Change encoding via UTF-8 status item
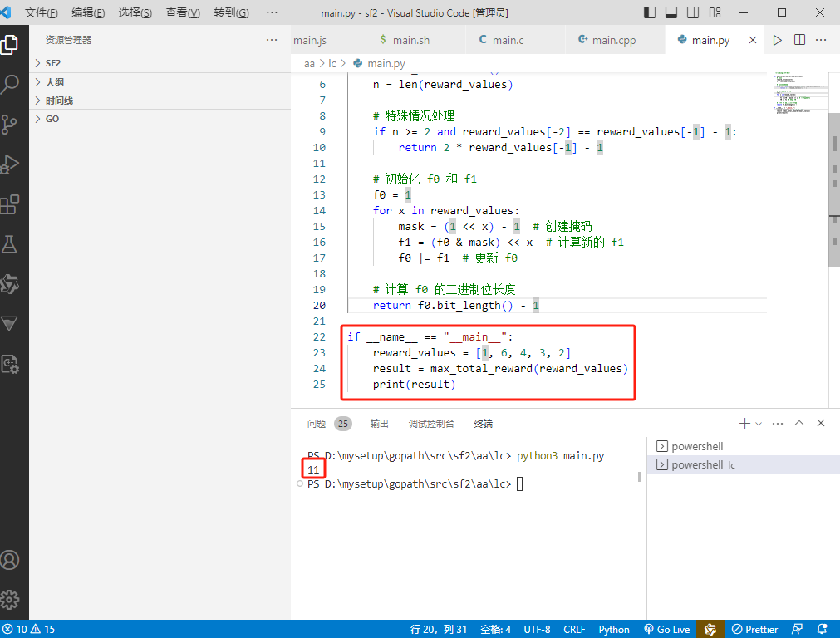The image size is (840, 638). pyautogui.click(x=537, y=629)
